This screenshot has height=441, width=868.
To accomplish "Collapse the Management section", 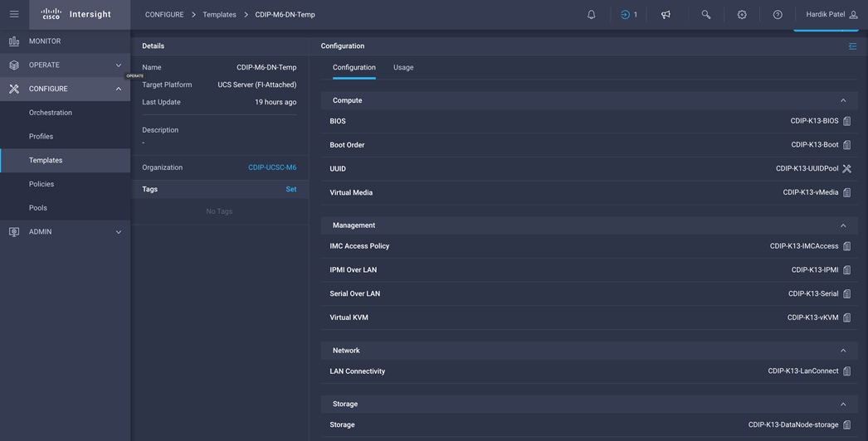I will pyautogui.click(x=843, y=225).
